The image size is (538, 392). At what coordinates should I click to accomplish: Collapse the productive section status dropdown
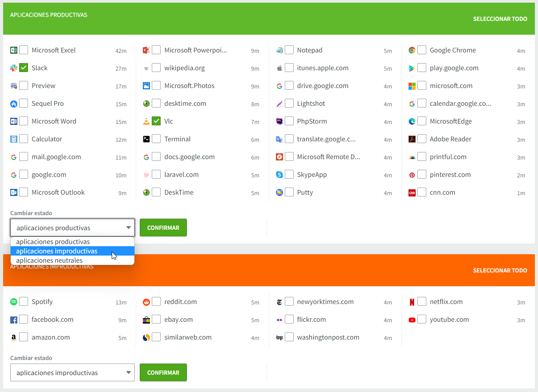coord(73,228)
